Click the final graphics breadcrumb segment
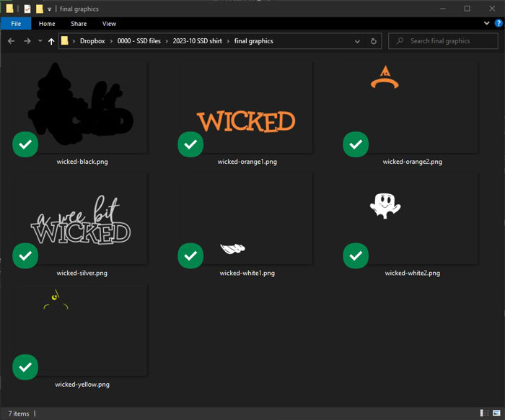This screenshot has height=420, width=505. click(x=253, y=41)
